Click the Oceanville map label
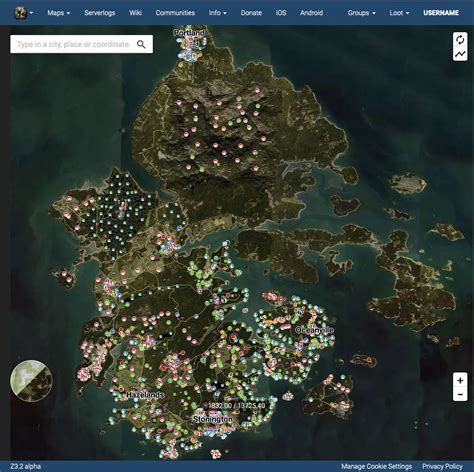The image size is (474, 472). point(314,330)
